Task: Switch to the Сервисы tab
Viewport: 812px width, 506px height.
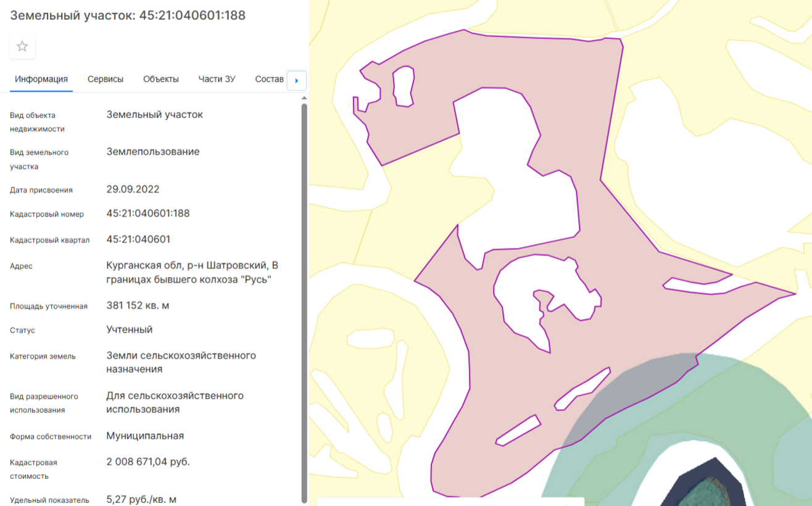Action: tap(106, 79)
